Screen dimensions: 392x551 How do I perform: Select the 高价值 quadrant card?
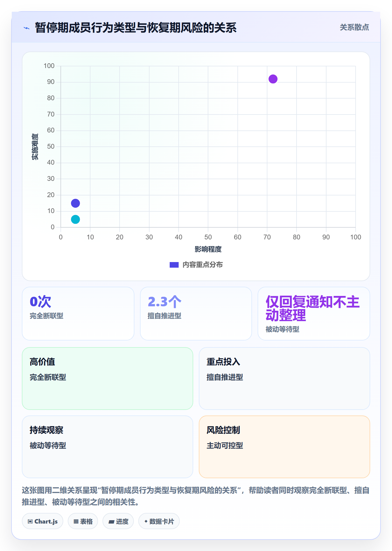pos(108,379)
